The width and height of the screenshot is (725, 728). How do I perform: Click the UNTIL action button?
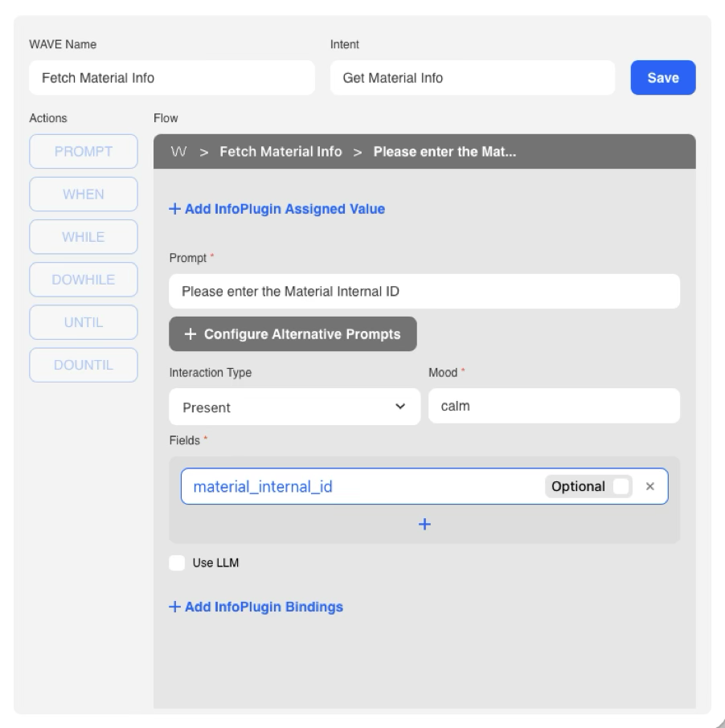point(84,322)
